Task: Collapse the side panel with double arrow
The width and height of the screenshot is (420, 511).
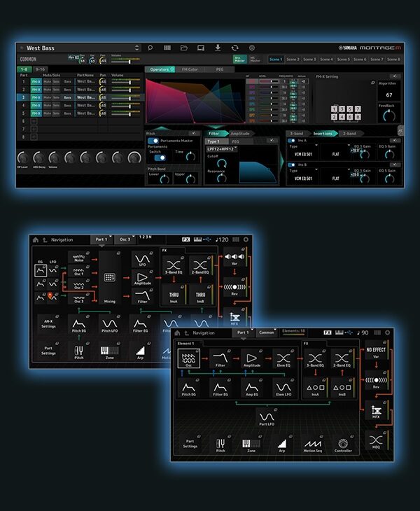Action: pos(401,131)
